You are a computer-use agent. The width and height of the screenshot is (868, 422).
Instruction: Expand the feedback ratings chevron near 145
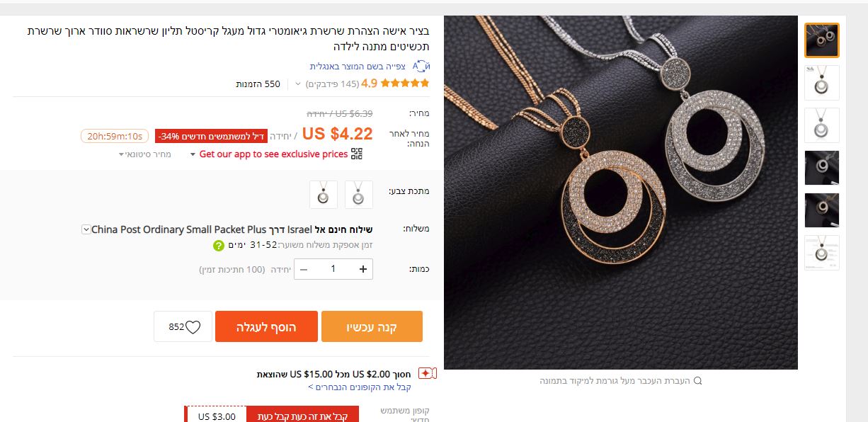click(298, 84)
